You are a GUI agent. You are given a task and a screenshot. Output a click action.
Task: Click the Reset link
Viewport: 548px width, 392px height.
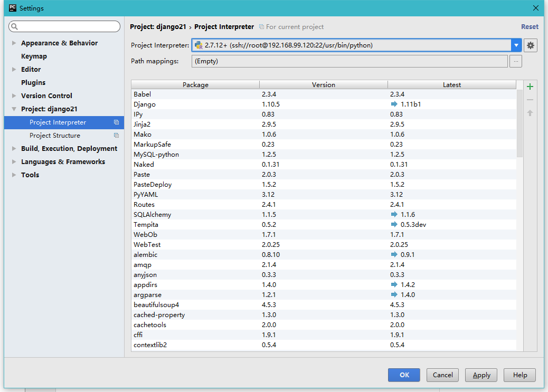pos(530,27)
